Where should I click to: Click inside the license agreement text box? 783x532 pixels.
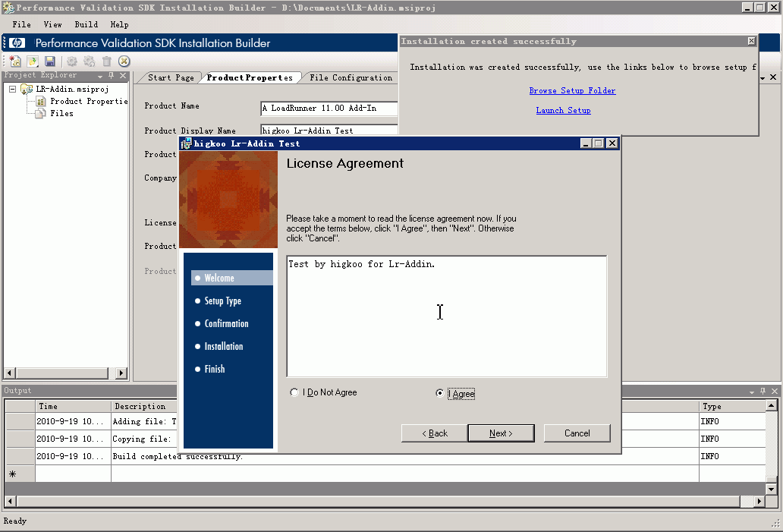tap(447, 316)
